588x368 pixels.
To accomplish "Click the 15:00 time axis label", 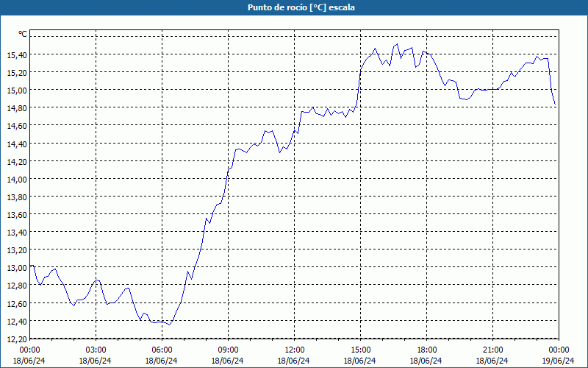I will (360, 350).
